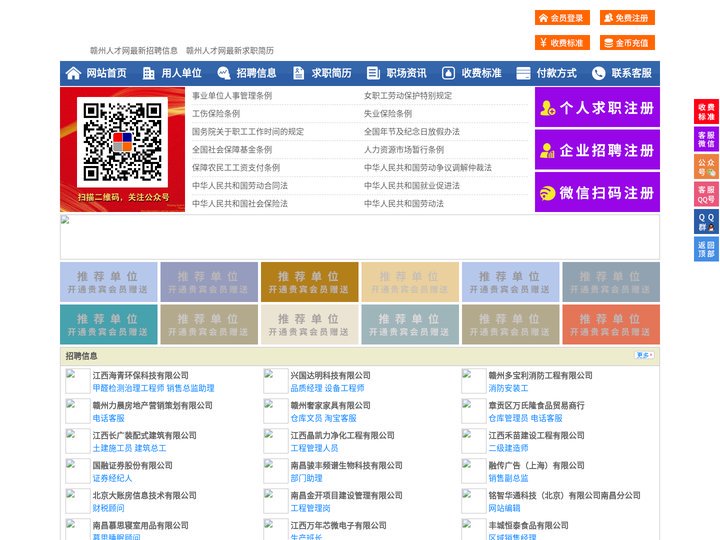Click the building icon beside 用人单位
The width and height of the screenshot is (720, 540).
[x=148, y=73]
